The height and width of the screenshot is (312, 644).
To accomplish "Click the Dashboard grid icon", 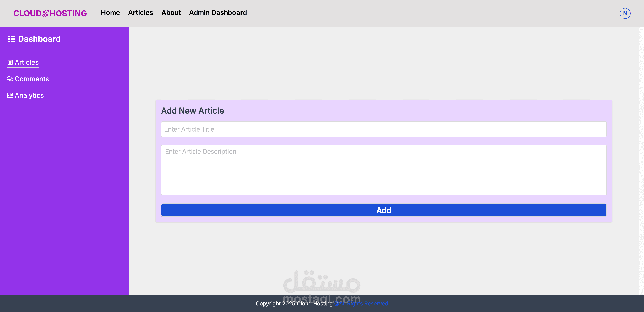I will pos(12,39).
